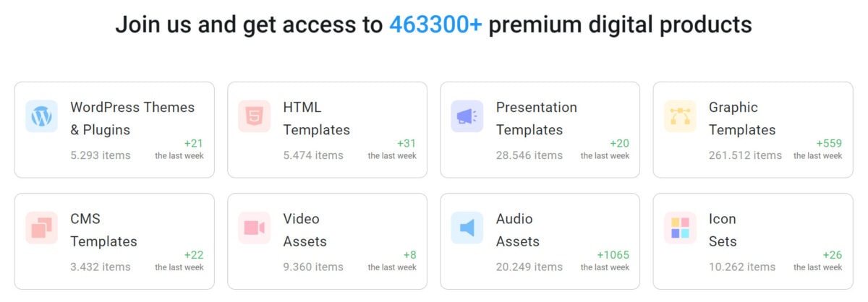Screen dimensions: 868x302
Task: Click the 28.546 items count
Action: 529,155
